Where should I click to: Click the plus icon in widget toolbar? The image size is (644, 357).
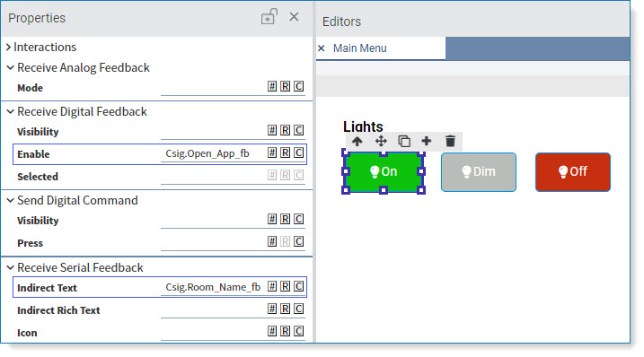427,141
